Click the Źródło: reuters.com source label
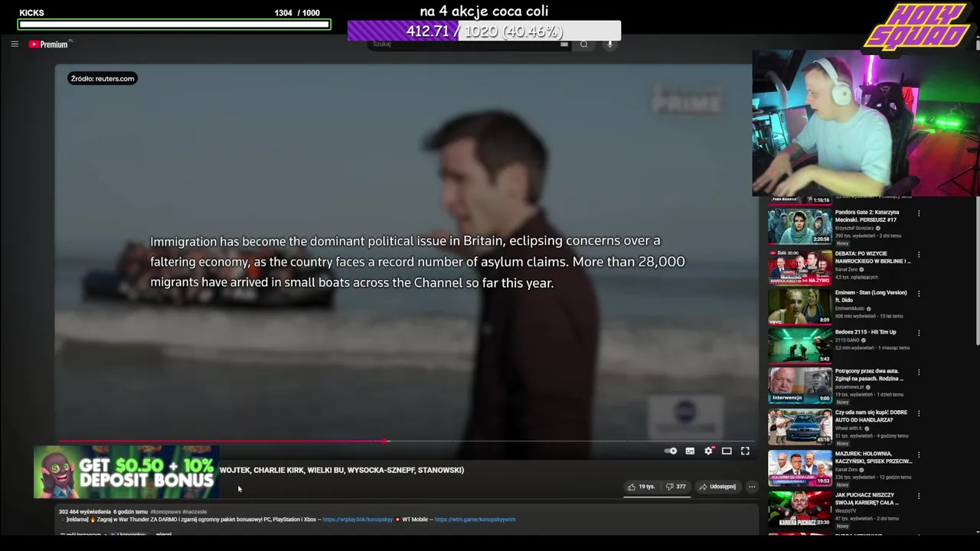The image size is (980, 551). point(103,78)
